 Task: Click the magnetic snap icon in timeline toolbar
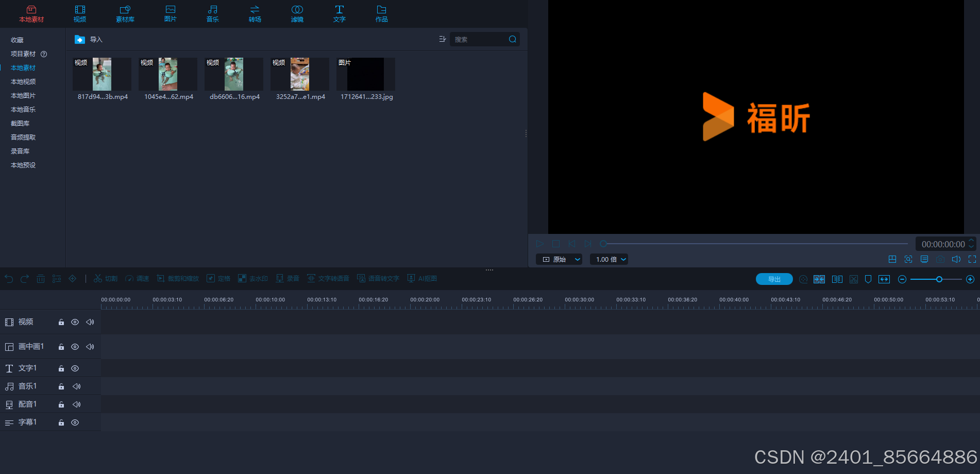pos(819,279)
